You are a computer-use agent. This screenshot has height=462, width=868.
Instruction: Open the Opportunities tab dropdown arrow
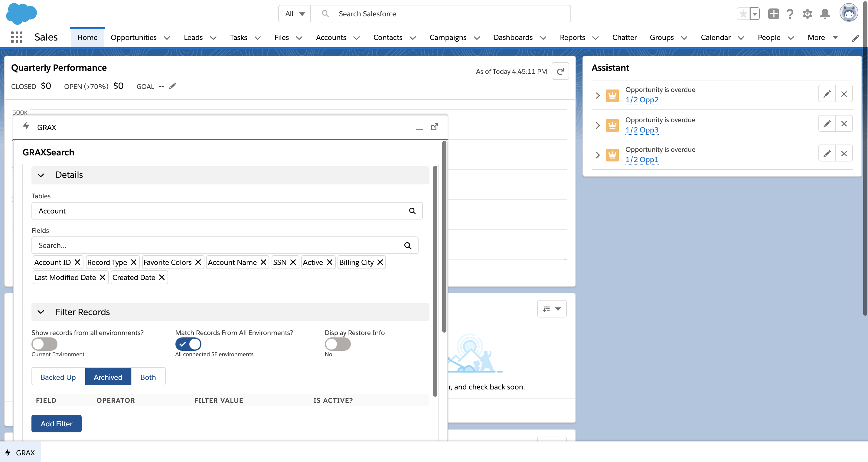pyautogui.click(x=167, y=38)
